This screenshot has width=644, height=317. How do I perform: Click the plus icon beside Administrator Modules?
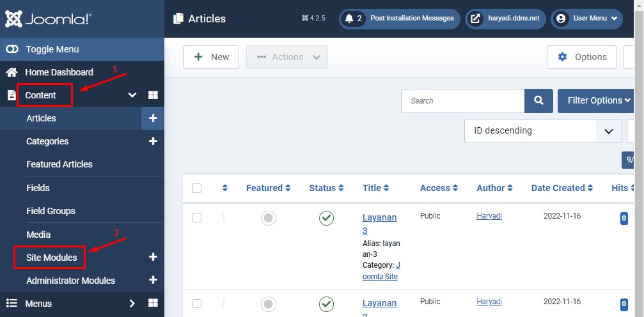(x=153, y=280)
